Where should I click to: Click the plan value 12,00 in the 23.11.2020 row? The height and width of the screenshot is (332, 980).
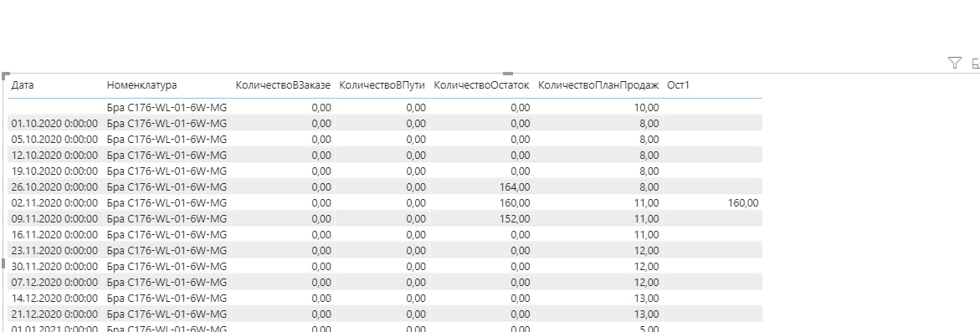click(646, 250)
